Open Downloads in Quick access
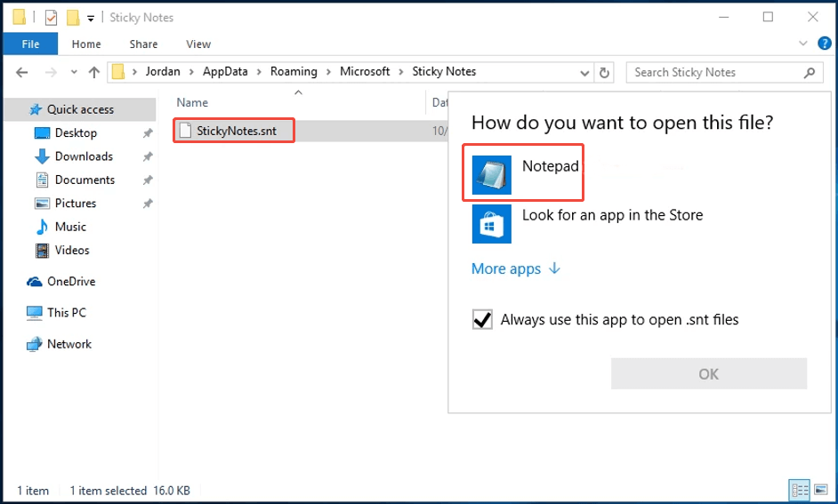The width and height of the screenshot is (838, 504). pos(84,156)
